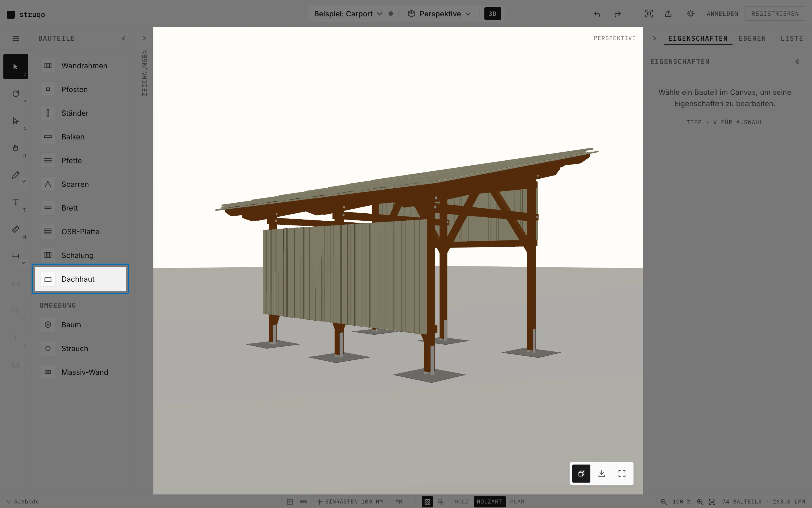The width and height of the screenshot is (812, 508).
Task: Switch light/dark theme with sun icon
Action: 690,14
